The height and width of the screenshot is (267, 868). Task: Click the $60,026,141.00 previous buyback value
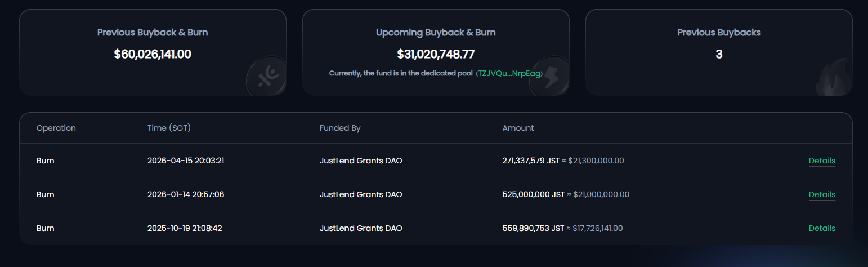tap(153, 55)
